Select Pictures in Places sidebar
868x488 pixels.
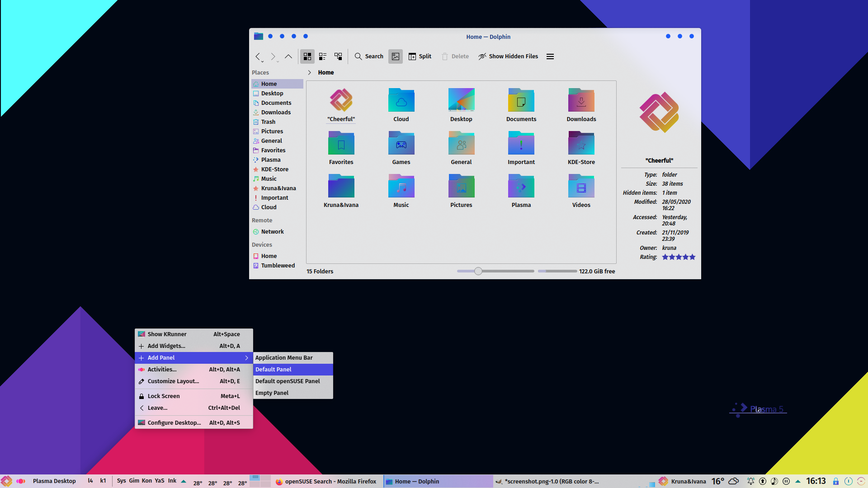(x=277, y=131)
